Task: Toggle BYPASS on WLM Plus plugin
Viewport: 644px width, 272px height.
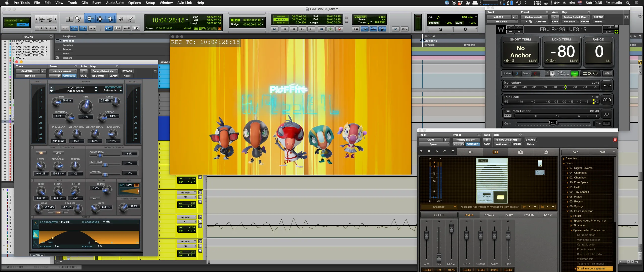Action: pos(598,17)
